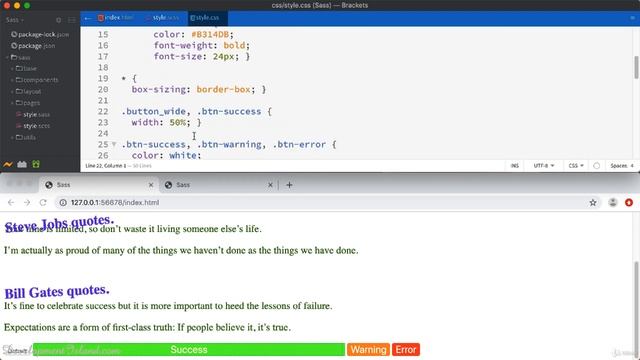Switch to index.html tab in Brackets
This screenshot has width=640, height=360.
[x=116, y=18]
